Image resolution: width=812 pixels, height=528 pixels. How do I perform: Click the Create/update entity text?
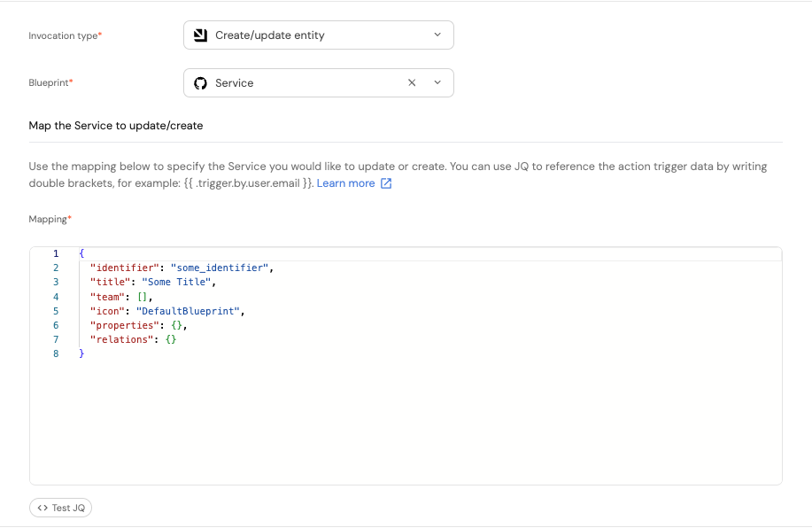click(270, 35)
